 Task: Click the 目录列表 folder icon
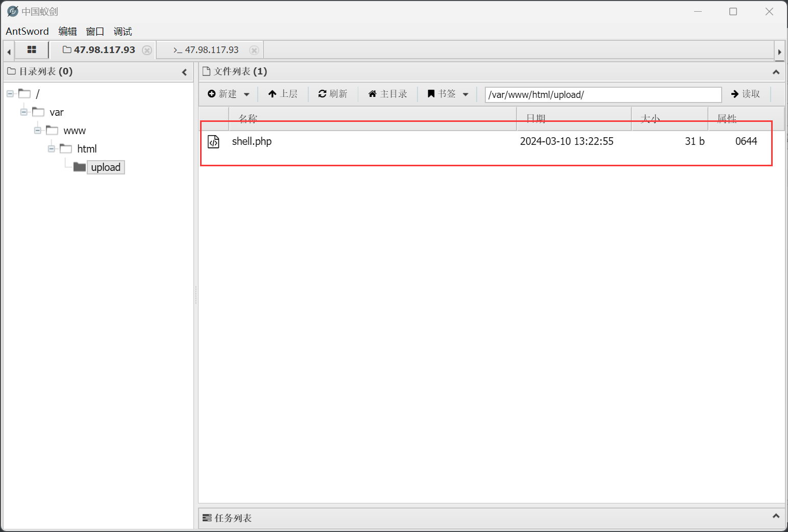point(11,71)
